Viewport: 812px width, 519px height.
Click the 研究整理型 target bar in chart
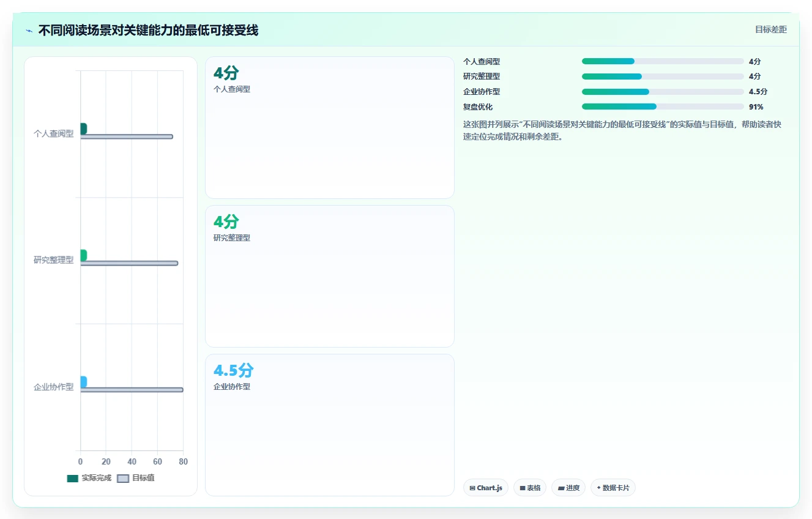point(129,263)
